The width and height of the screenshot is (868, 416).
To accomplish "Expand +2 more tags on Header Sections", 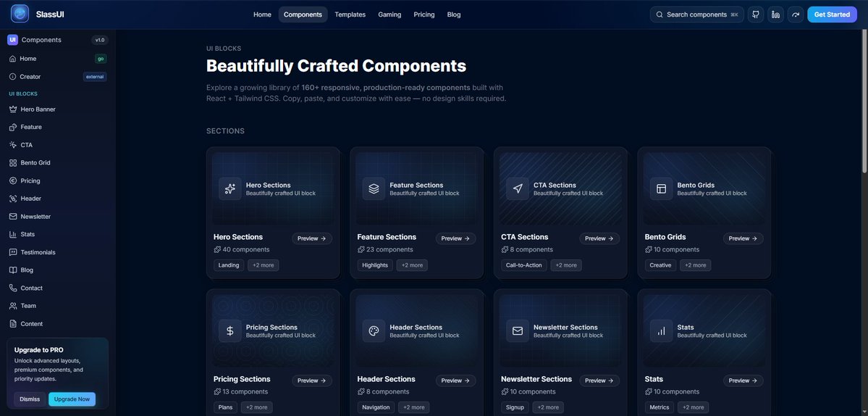I will tap(414, 407).
